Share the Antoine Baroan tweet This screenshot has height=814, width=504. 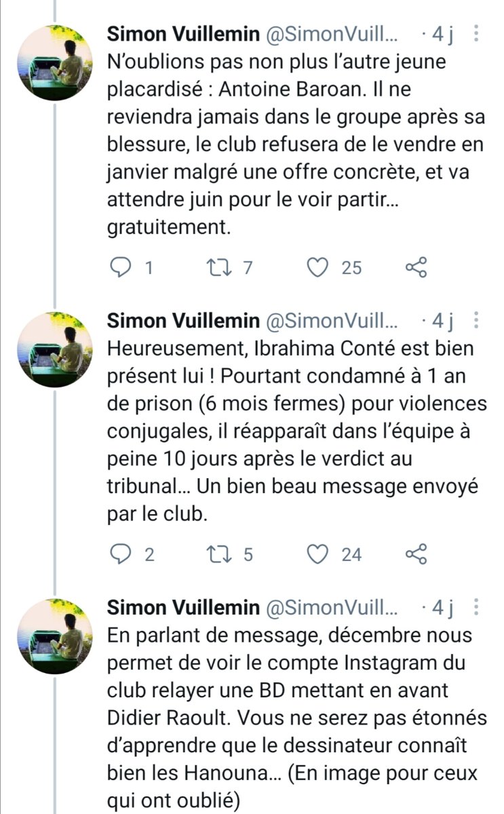[416, 268]
